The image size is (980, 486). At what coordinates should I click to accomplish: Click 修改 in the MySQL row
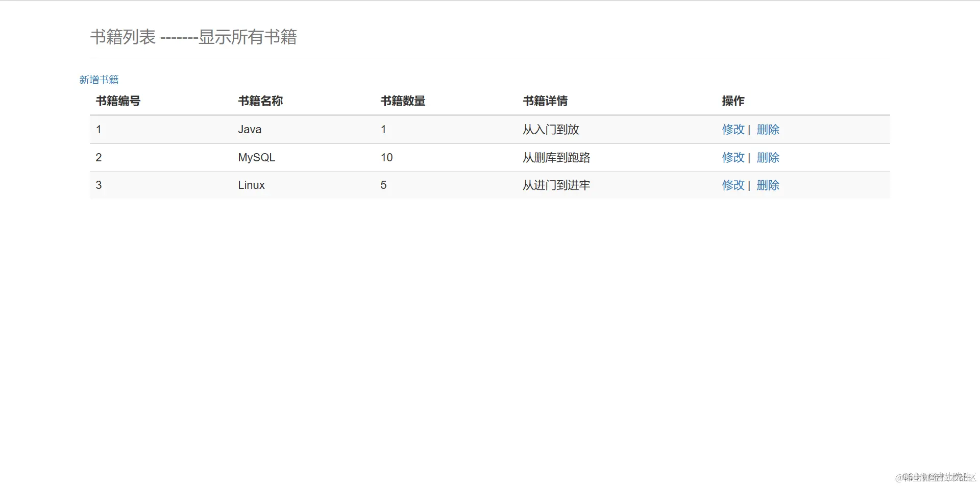733,158
